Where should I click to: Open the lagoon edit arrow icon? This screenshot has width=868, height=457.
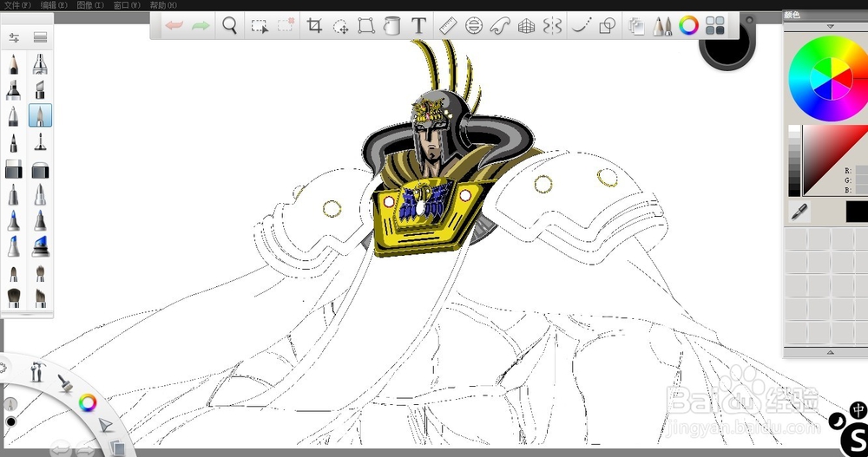tap(105, 425)
